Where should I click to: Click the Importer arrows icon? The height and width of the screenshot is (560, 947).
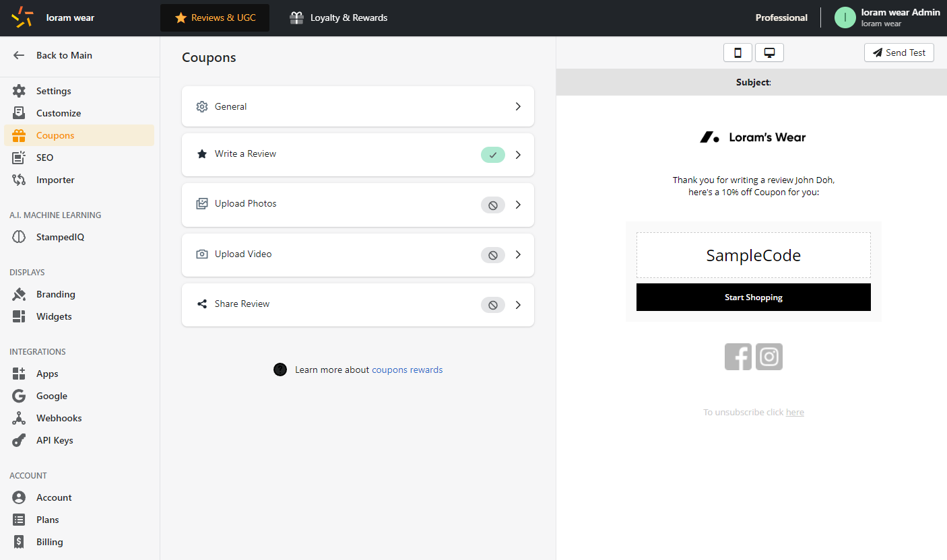[19, 180]
